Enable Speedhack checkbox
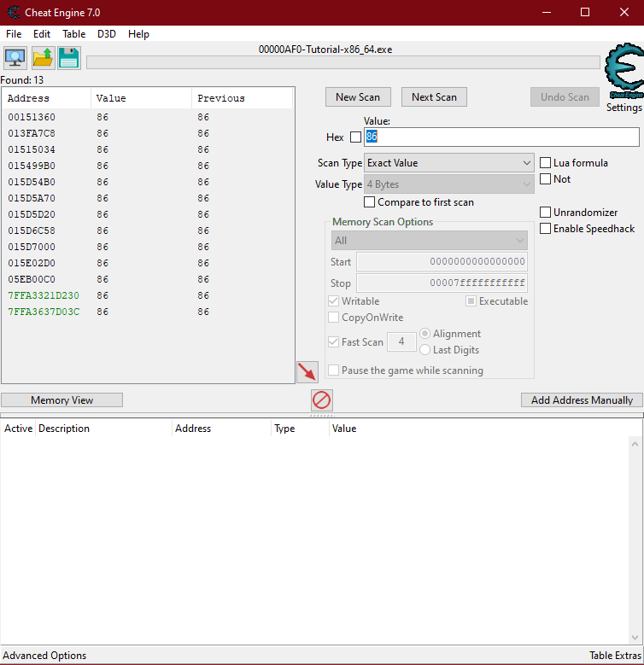The height and width of the screenshot is (665, 644). tap(545, 229)
